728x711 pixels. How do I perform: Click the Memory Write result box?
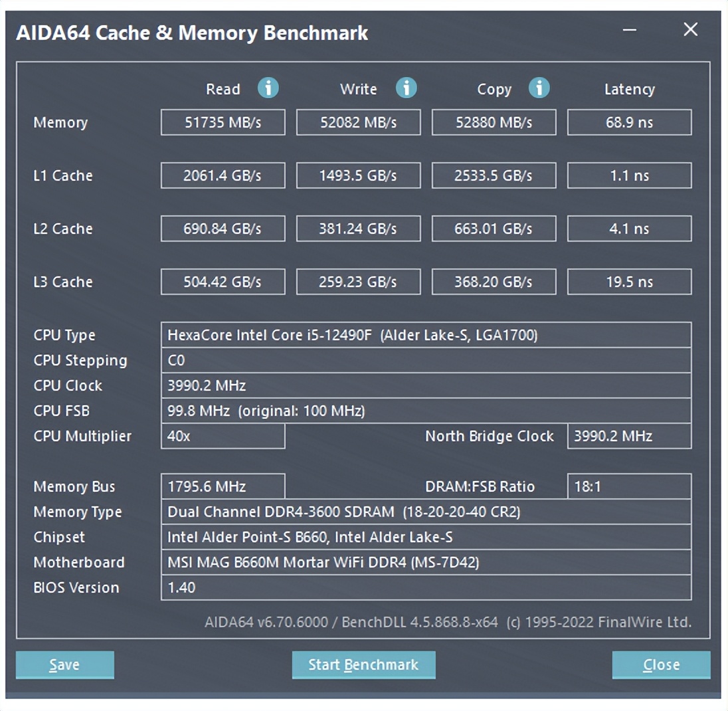pos(358,122)
